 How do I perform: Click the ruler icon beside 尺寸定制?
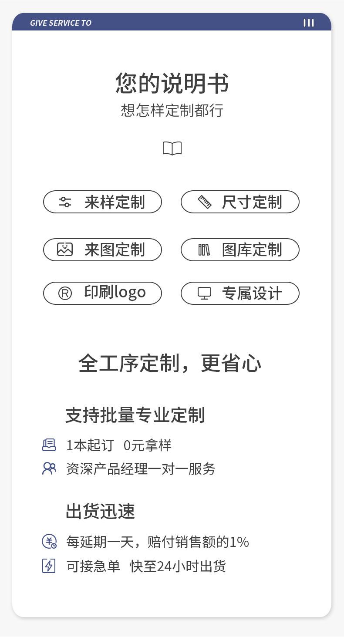(205, 202)
